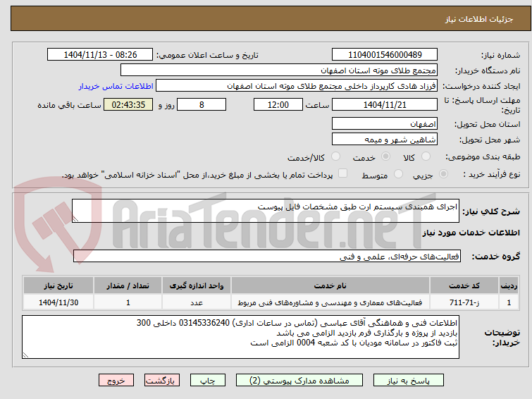Click the واحد اندازه گیری column header
Image resolution: width=532 pixels, height=399 pixels.
pos(197,286)
